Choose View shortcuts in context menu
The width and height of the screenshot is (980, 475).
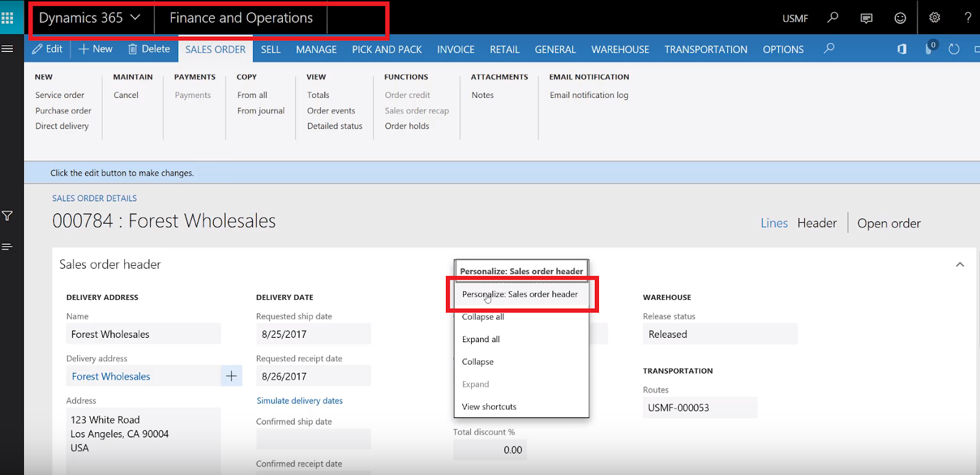click(521, 406)
